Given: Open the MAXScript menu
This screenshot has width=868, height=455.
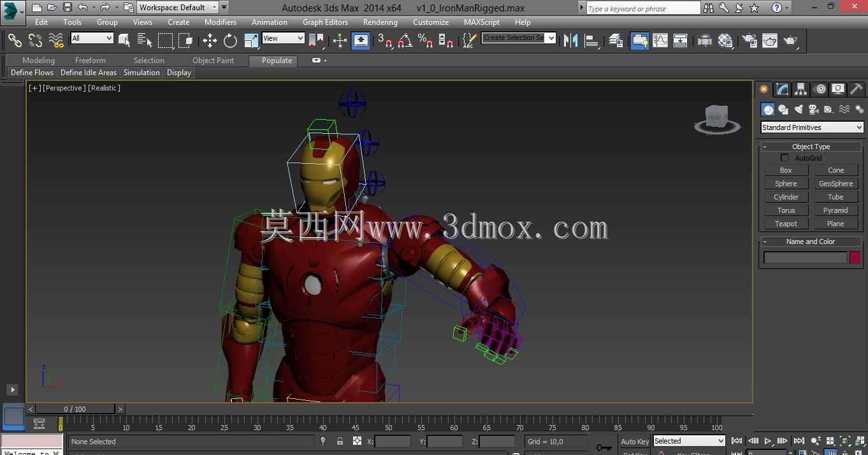Looking at the screenshot, I should point(482,22).
